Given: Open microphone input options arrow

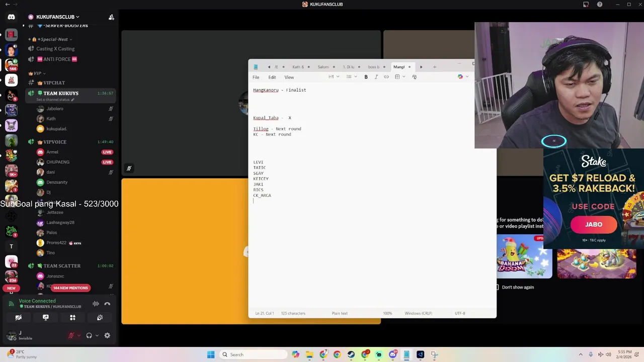Looking at the screenshot, I should point(78,335).
